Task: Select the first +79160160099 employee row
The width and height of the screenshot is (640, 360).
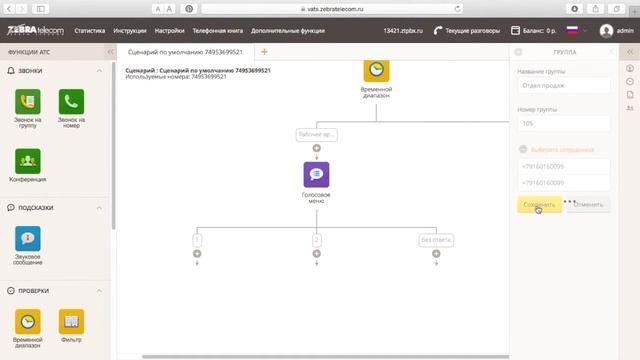Action: (564, 167)
